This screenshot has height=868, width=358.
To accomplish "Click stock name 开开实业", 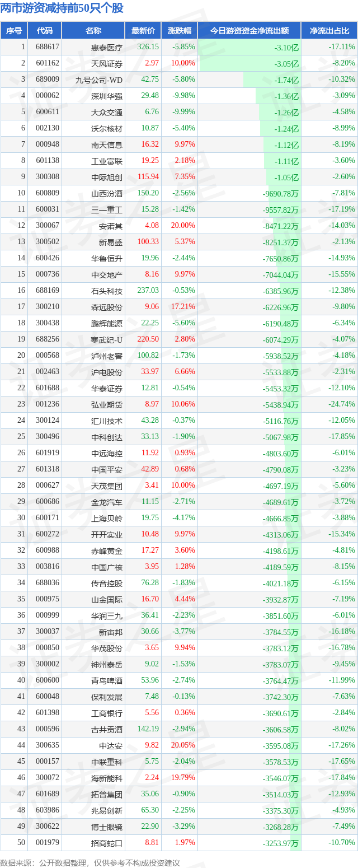I will point(107,534).
